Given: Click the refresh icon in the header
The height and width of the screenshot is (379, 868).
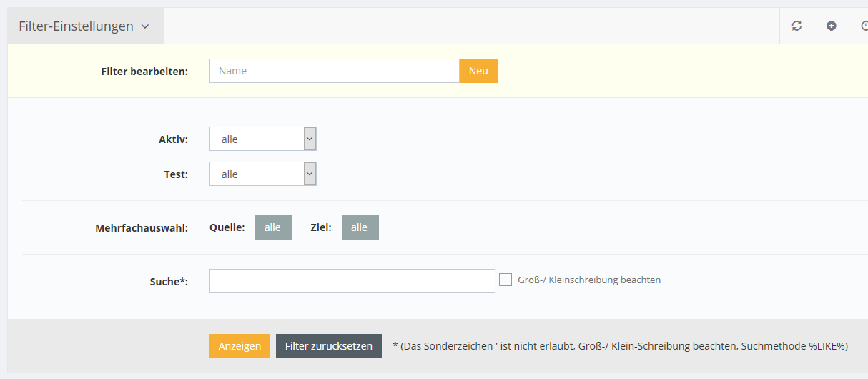Looking at the screenshot, I should coord(797,26).
